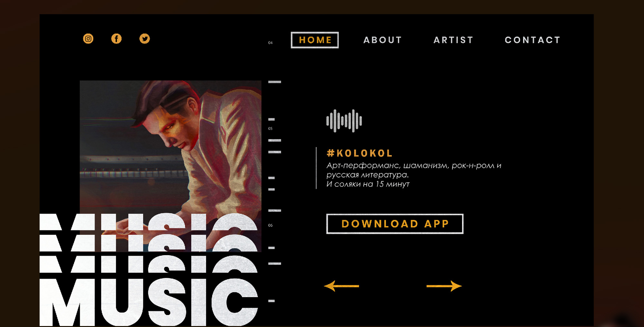Open the ARTIST navigation item
Image resolution: width=644 pixels, height=327 pixels.
(x=453, y=40)
